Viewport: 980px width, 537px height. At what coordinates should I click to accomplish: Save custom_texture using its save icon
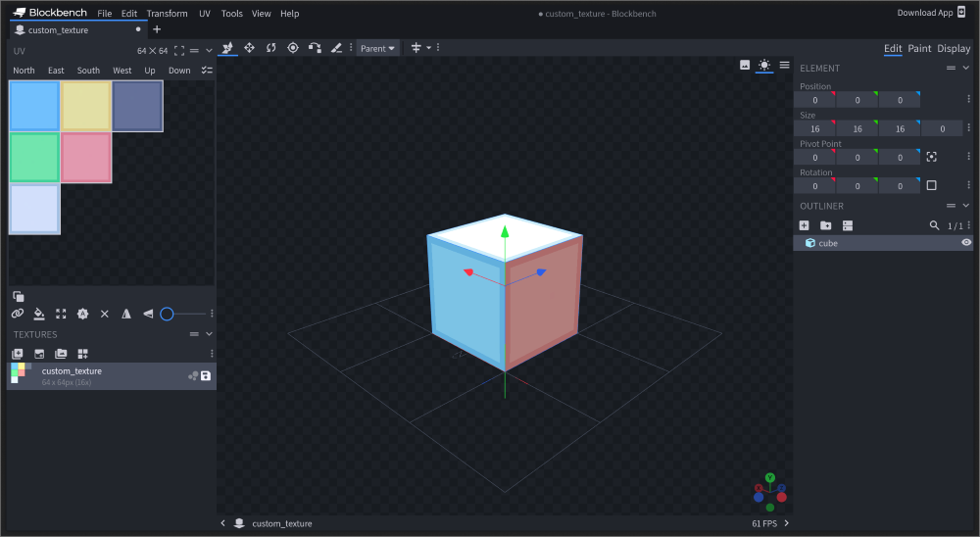pyautogui.click(x=206, y=375)
